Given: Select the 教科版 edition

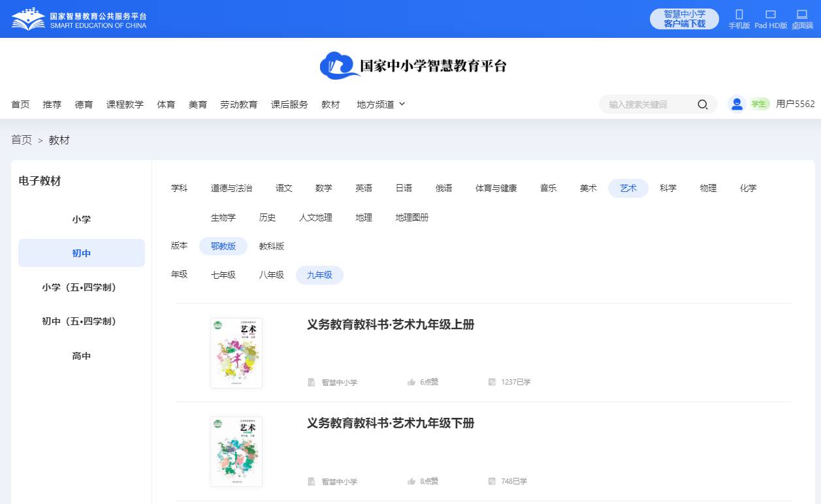Looking at the screenshot, I should (272, 246).
